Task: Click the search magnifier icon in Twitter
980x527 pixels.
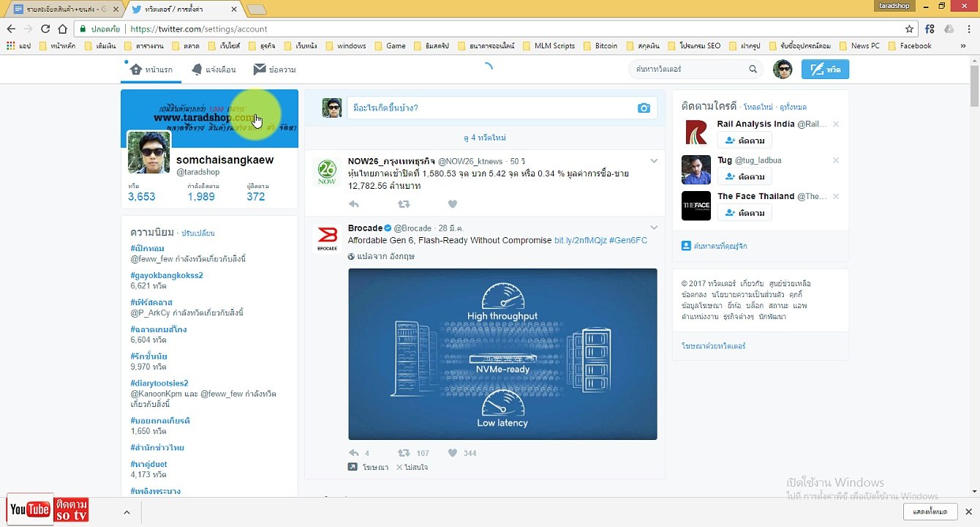Action: 753,70
